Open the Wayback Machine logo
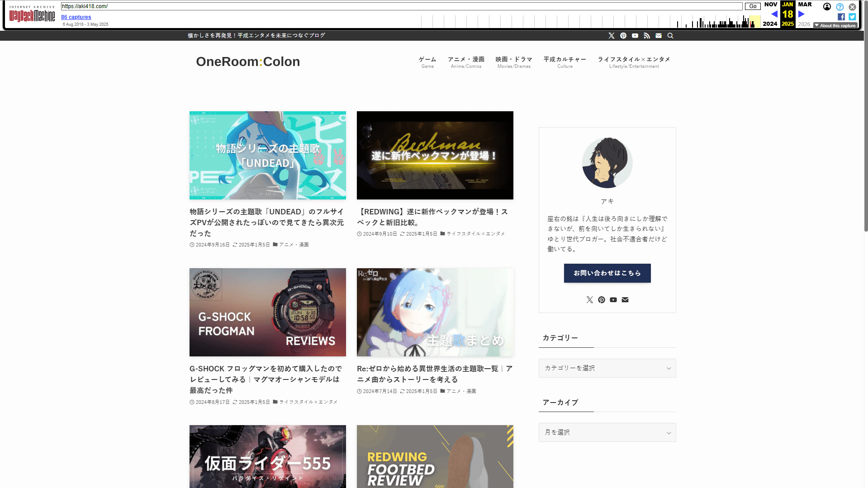Viewport: 868px width, 488px height. tap(32, 14)
